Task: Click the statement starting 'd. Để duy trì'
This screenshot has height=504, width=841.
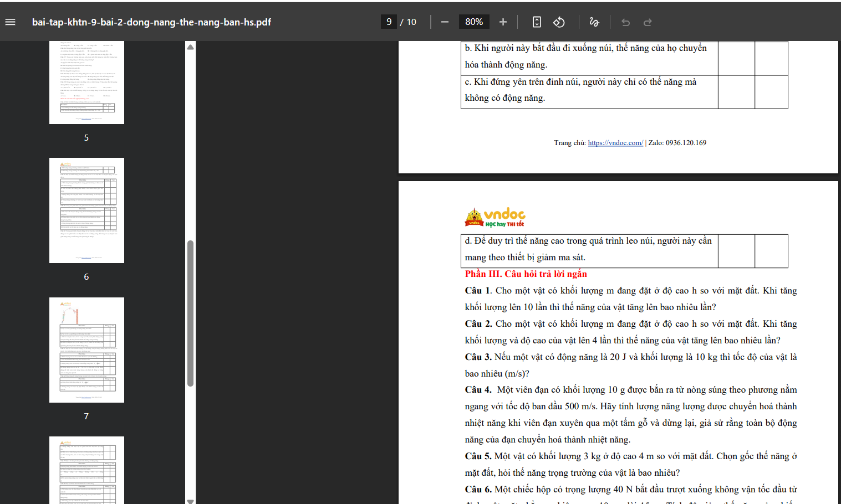Action: coord(588,249)
